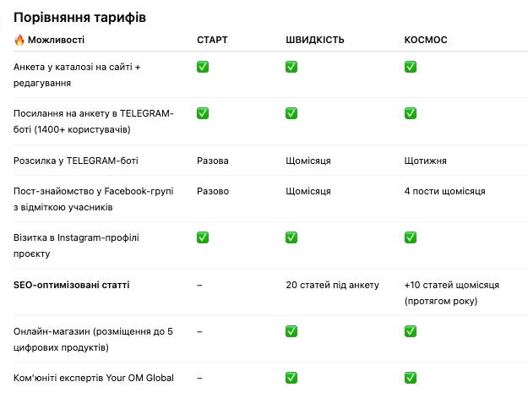Click ШВИДКІСТЬ checkmark for Онлайн-магазин row
The width and height of the screenshot is (528, 420).
pyautogui.click(x=291, y=331)
